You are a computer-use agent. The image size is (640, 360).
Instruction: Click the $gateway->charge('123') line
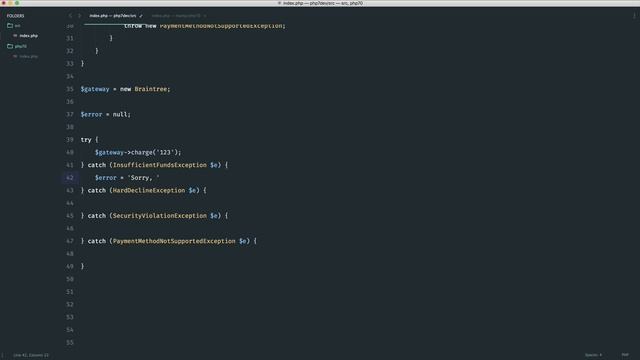pyautogui.click(x=138, y=152)
